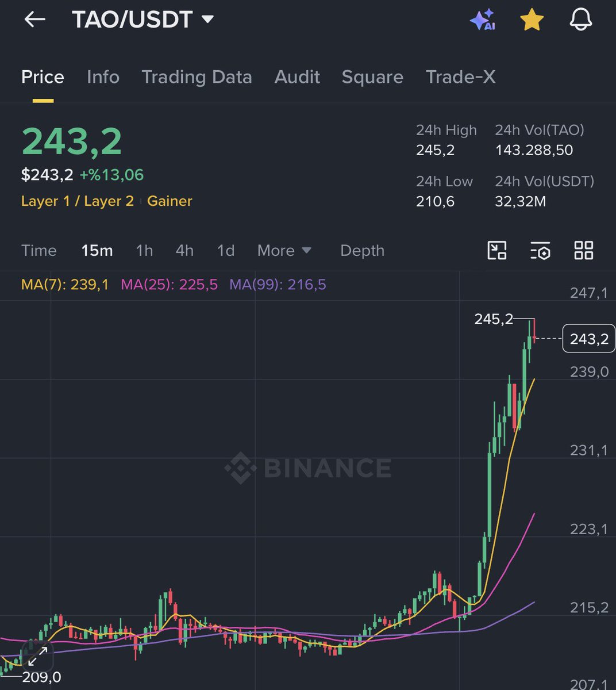Image resolution: width=616 pixels, height=690 pixels.
Task: Open the AI sparkle assistant icon
Action: (483, 20)
